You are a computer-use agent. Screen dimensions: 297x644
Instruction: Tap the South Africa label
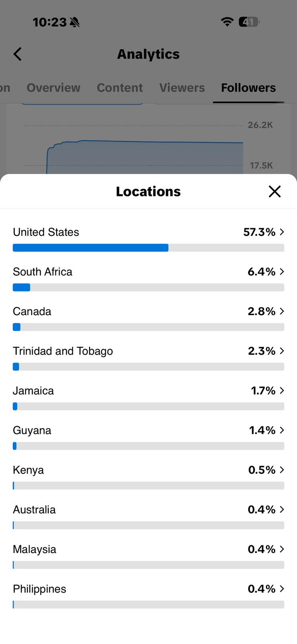pyautogui.click(x=43, y=272)
